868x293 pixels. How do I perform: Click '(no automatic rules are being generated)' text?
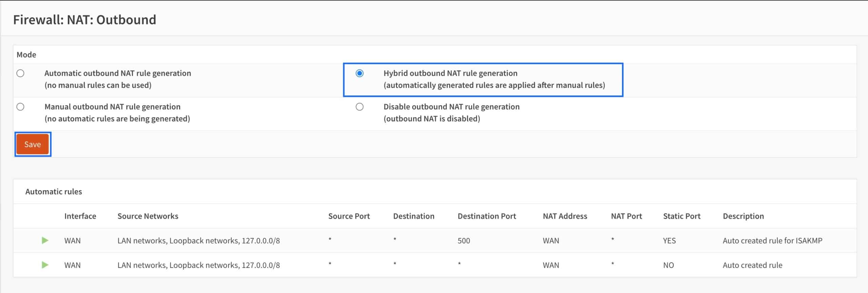tap(117, 119)
